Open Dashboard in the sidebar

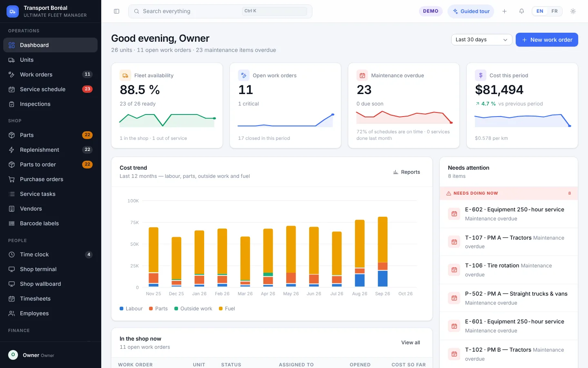tap(50, 45)
